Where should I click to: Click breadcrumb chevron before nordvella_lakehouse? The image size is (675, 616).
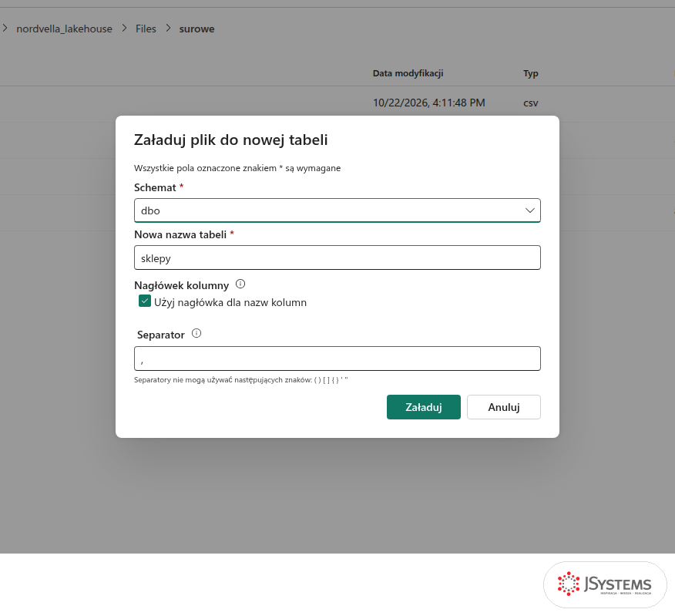point(5,29)
